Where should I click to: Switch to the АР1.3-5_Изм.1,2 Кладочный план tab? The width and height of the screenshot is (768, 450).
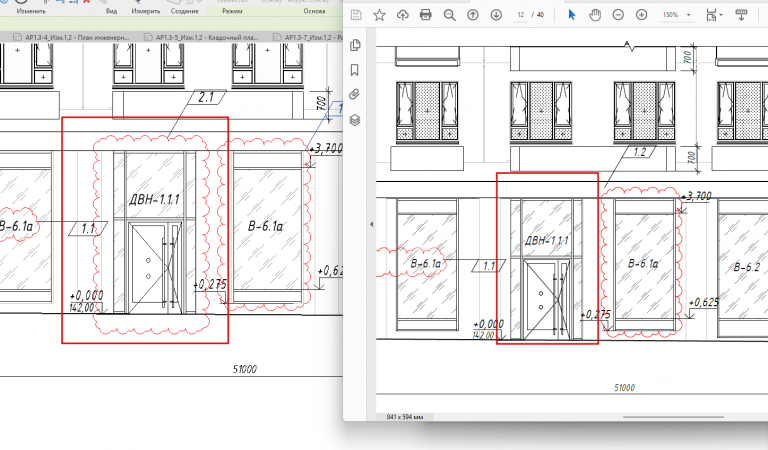point(202,37)
